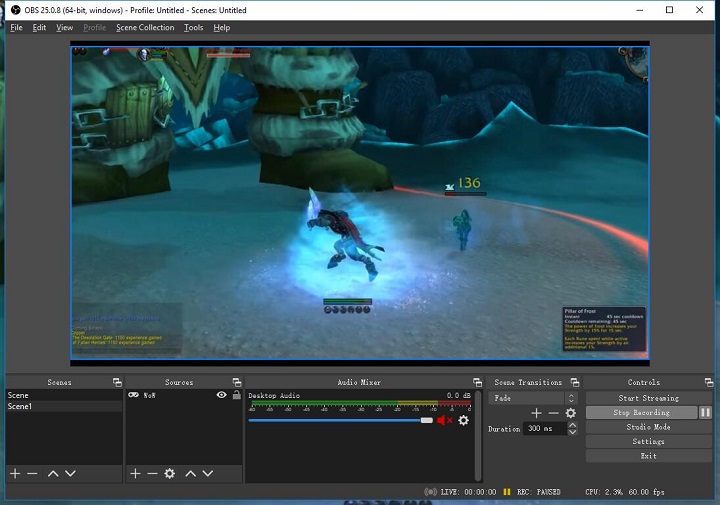The image size is (720, 505).
Task: Move scene down in Scenes panel
Action: (70, 473)
